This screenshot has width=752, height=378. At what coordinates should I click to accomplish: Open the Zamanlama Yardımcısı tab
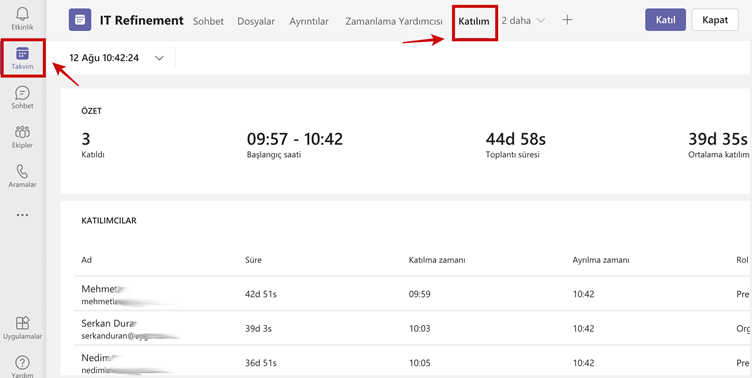(x=394, y=21)
